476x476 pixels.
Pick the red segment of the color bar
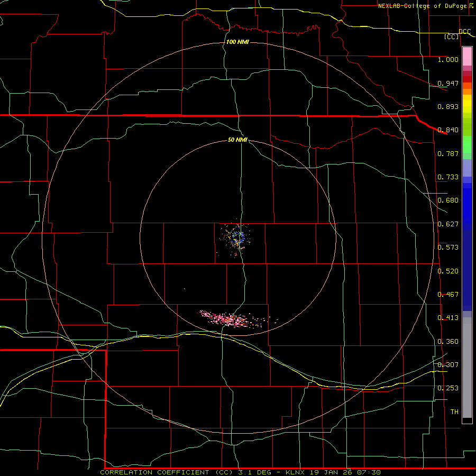[467, 79]
